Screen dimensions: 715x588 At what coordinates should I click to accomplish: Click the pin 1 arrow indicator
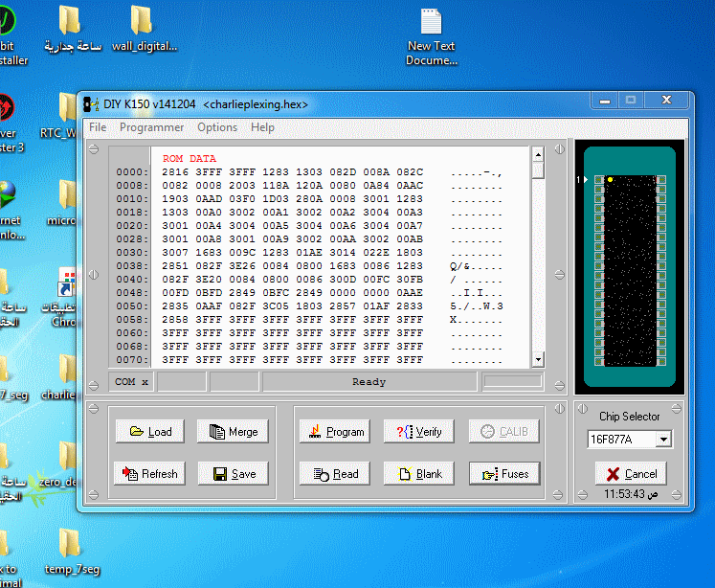(x=586, y=180)
